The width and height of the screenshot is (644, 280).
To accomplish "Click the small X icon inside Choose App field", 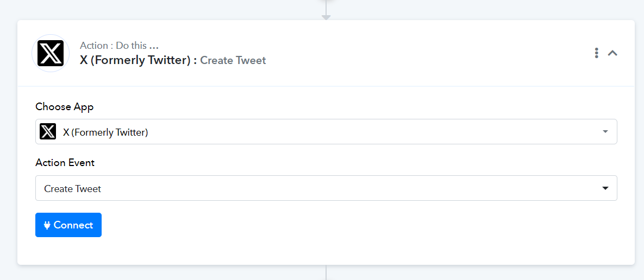I will (48, 132).
